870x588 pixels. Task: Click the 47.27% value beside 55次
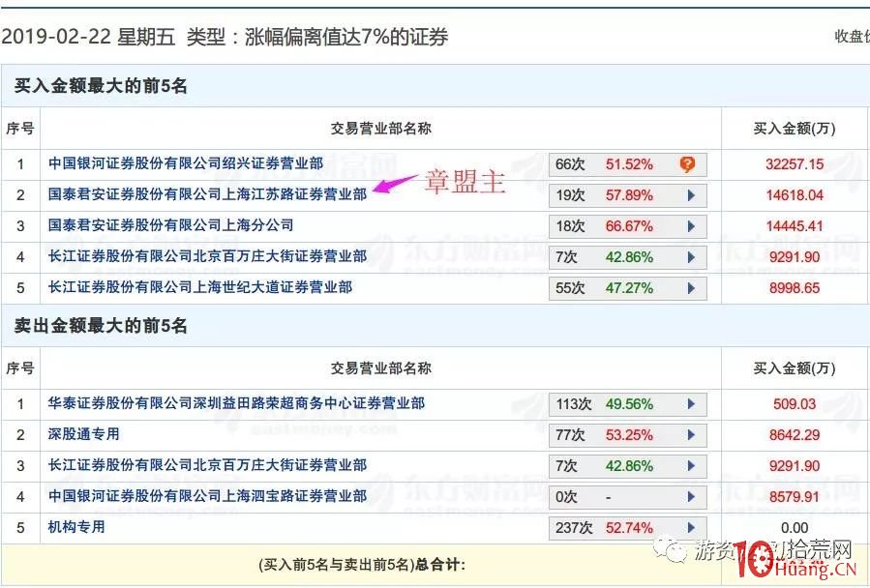click(629, 288)
